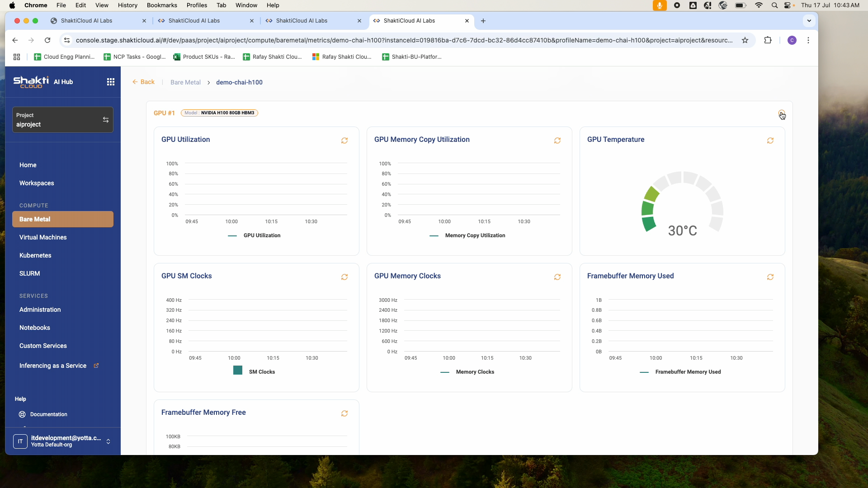Open the Chrome extensions menu
The image size is (868, 488).
[768, 40]
